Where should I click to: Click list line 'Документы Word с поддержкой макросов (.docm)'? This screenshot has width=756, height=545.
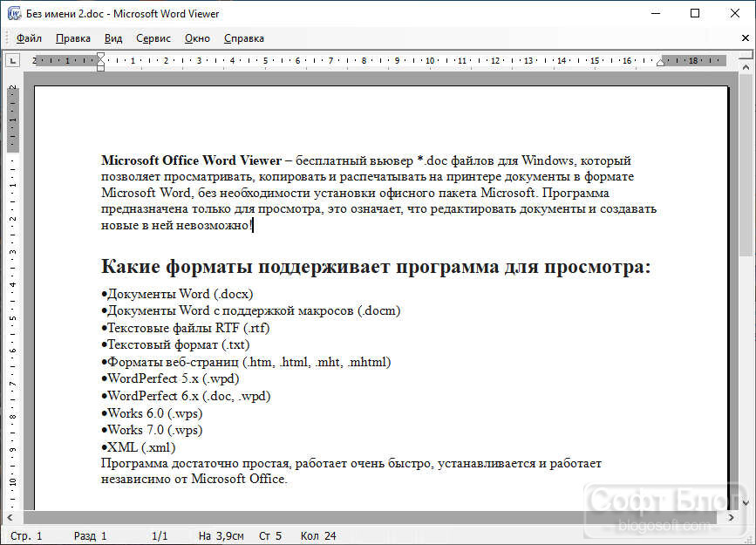251,310
